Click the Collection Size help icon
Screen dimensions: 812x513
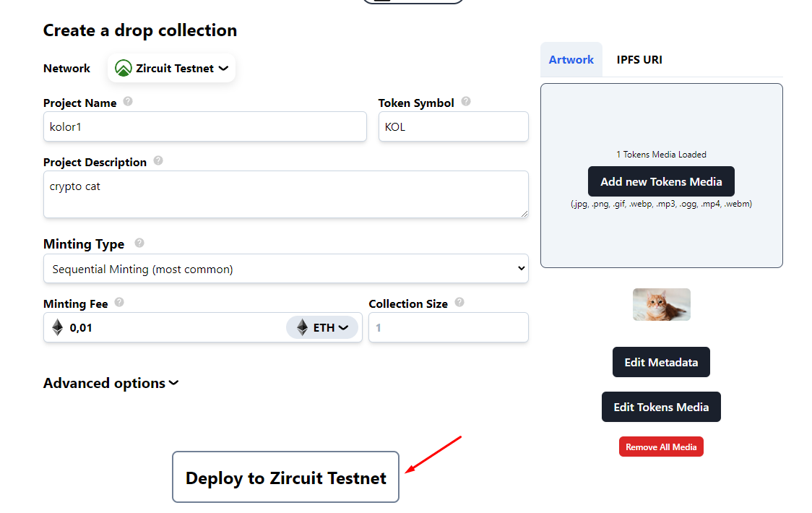click(459, 302)
